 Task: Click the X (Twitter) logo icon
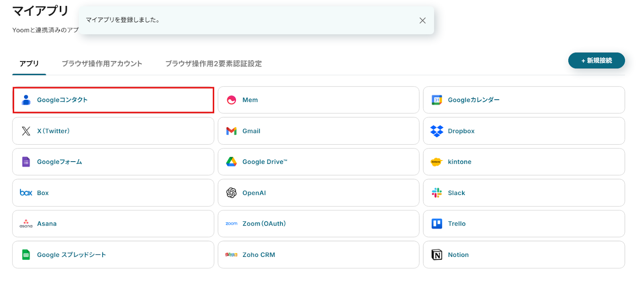coord(26,131)
